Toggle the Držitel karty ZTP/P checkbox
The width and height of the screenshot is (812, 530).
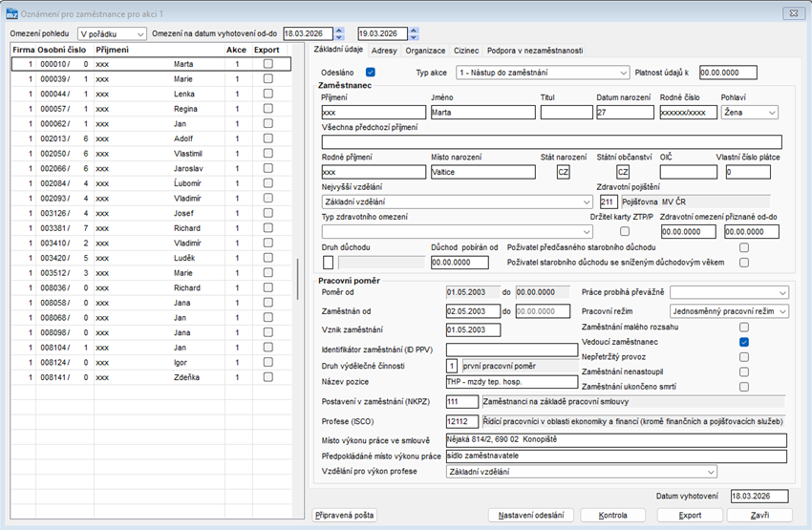(625, 231)
